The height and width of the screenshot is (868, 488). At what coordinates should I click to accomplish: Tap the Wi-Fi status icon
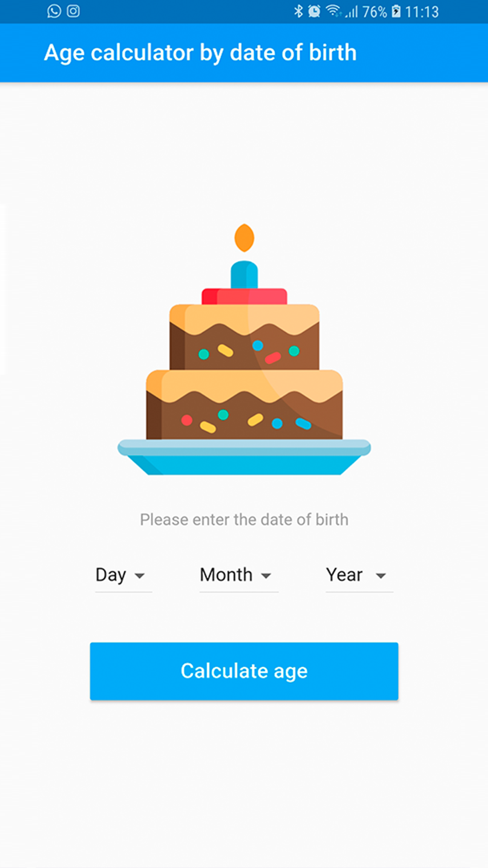pyautogui.click(x=333, y=11)
